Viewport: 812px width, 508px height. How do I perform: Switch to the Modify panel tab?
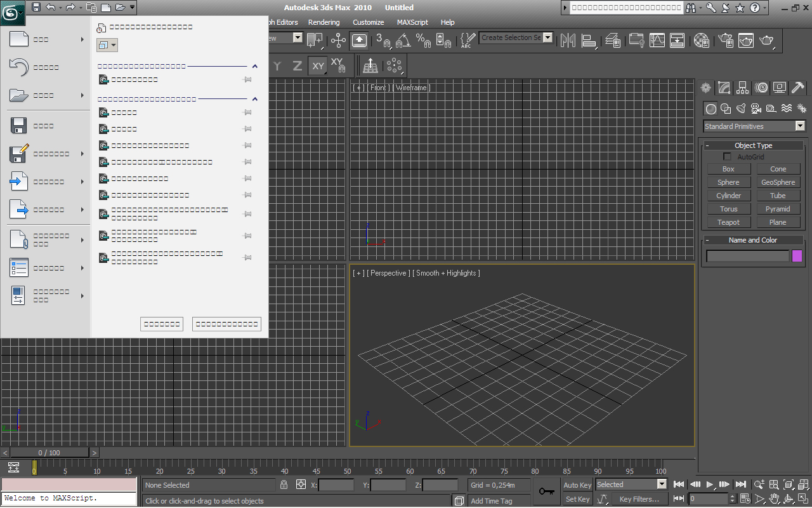[x=724, y=88]
